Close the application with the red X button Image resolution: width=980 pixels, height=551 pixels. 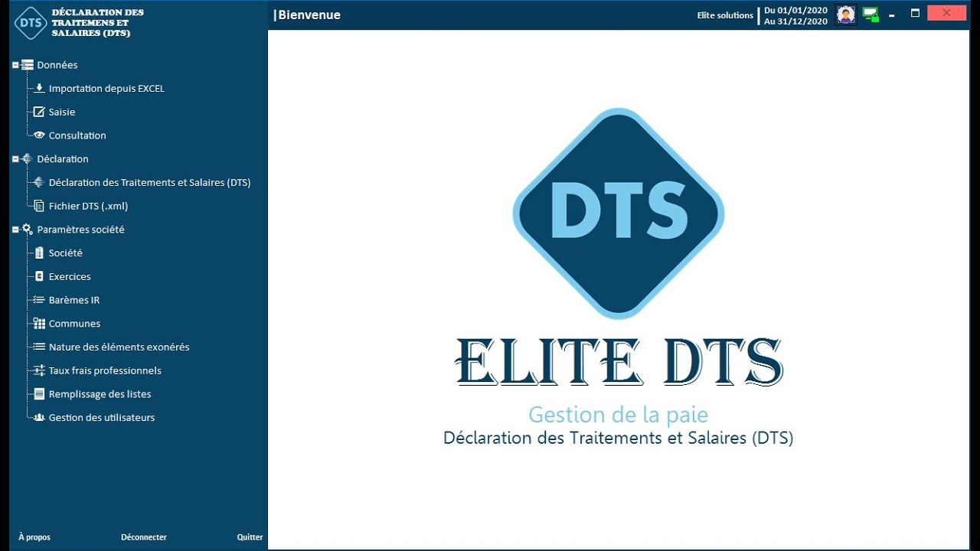click(946, 13)
